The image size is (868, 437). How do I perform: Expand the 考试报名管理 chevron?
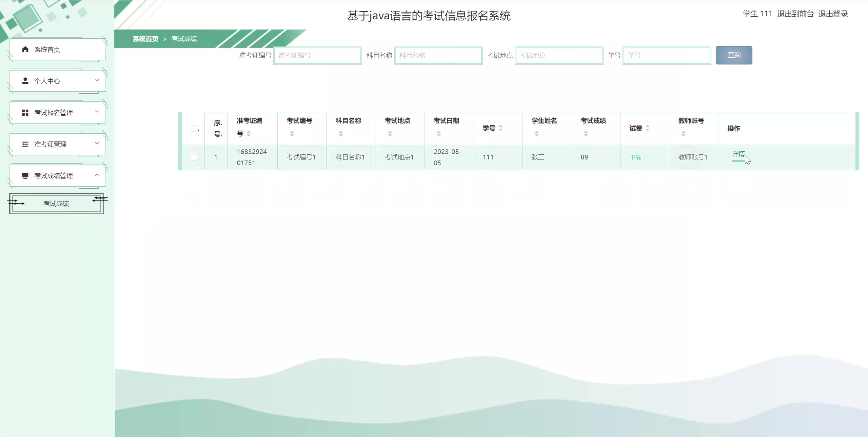coord(97,112)
